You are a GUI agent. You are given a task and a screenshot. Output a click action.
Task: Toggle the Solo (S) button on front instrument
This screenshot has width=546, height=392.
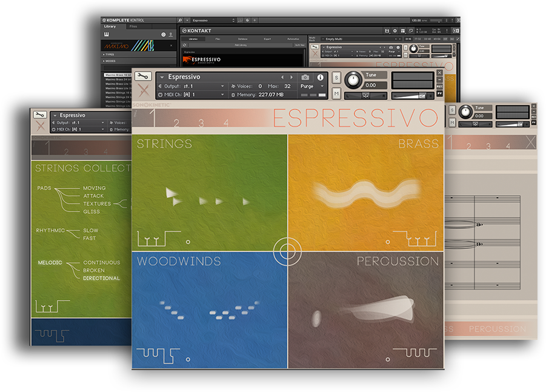pyautogui.click(x=336, y=78)
